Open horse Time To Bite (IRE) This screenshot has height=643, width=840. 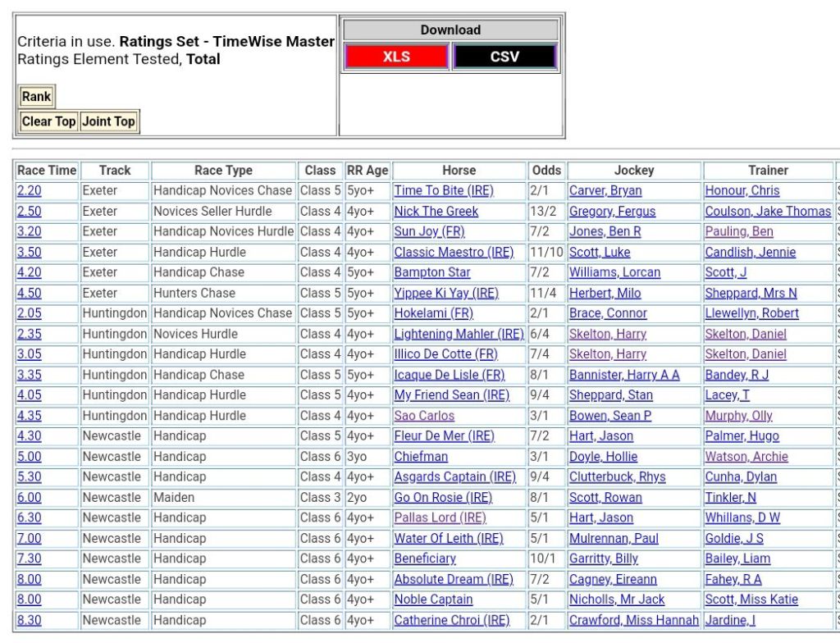tap(444, 190)
